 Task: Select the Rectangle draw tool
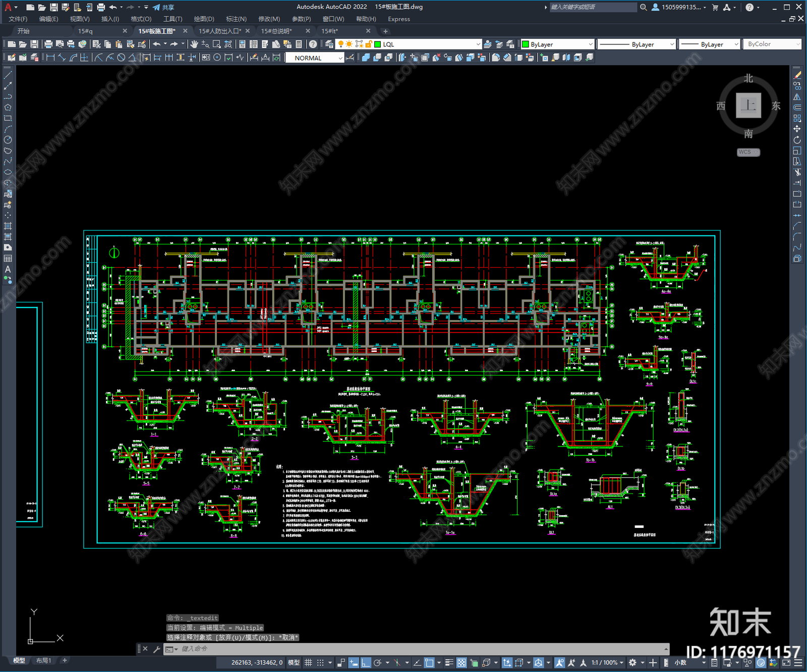point(8,118)
